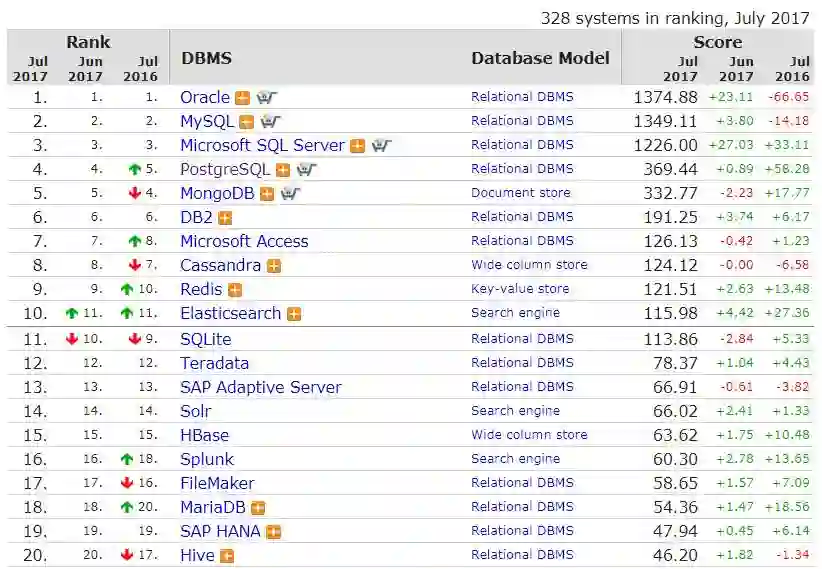
Task: Click the cart icon next to Microsoft SQL Server
Action: 381,146
